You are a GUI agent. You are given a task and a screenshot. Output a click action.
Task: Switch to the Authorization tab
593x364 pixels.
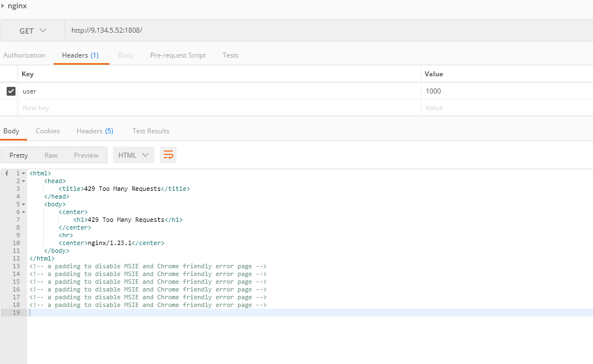[x=24, y=55]
